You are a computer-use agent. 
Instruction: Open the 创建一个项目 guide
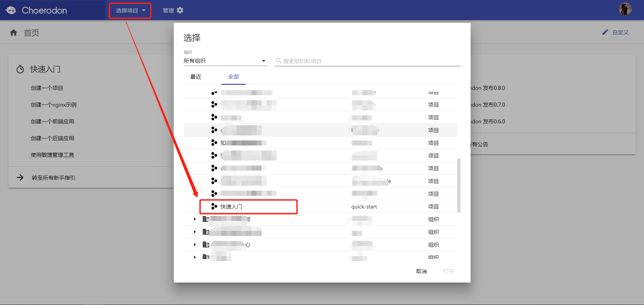[47, 88]
